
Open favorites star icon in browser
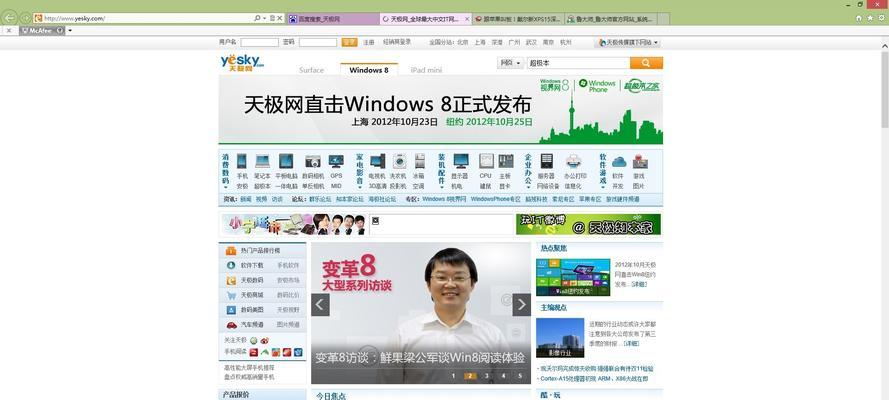(870, 19)
